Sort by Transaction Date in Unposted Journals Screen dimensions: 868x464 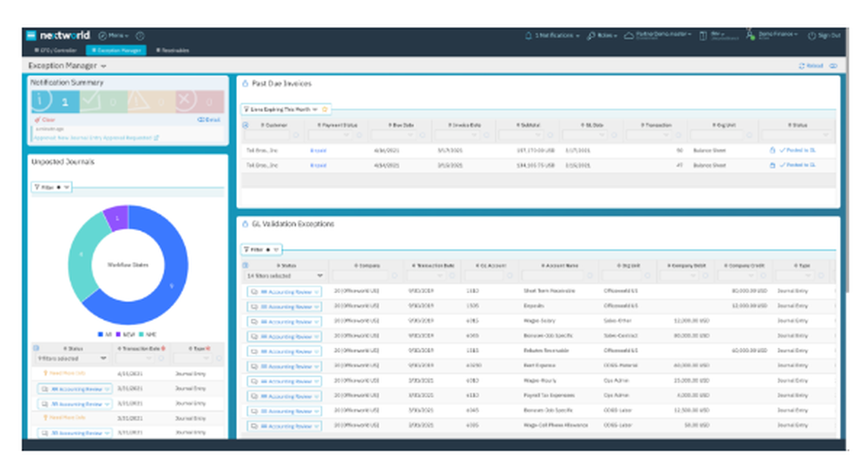(141, 349)
